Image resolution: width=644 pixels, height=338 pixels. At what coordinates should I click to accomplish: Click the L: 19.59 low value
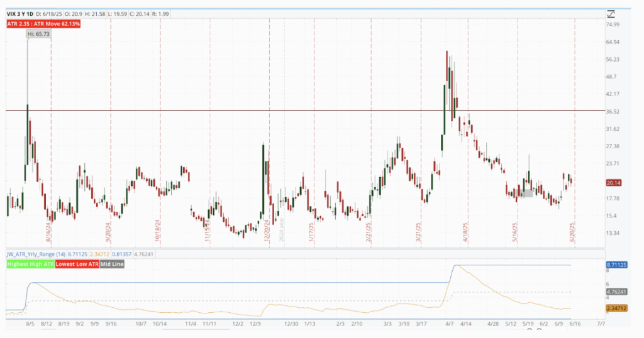tap(118, 14)
